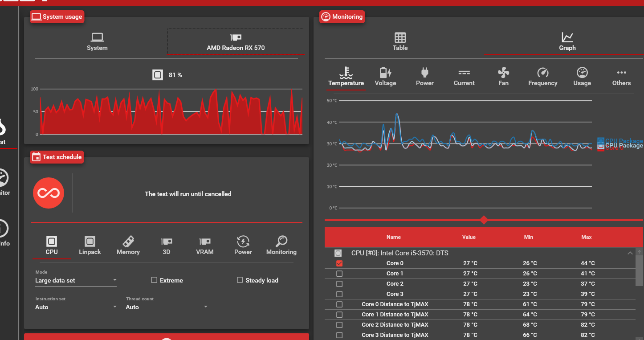644x340 pixels.
Task: Enable the Steady load checkbox
Action: 240,280
